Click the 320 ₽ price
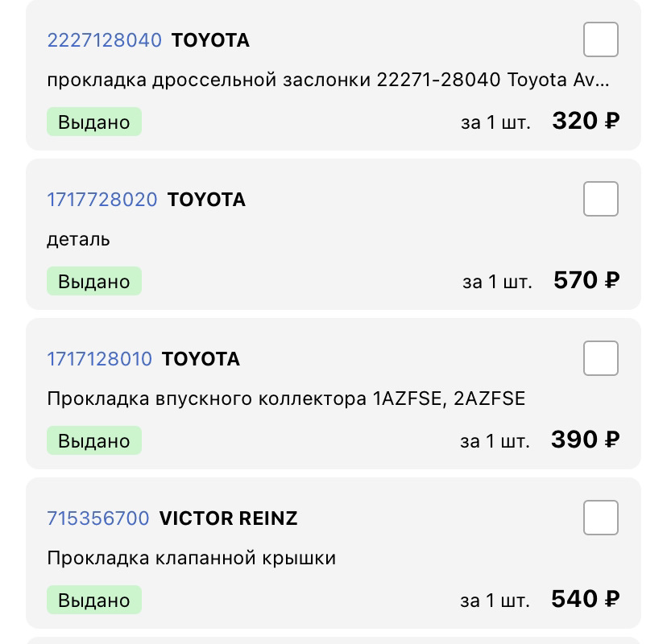This screenshot has width=667, height=644. (x=586, y=119)
